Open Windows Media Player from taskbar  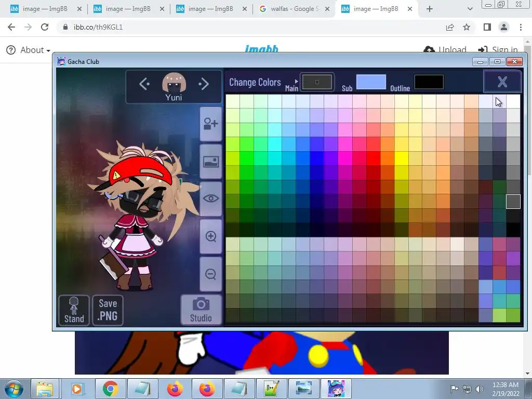click(x=77, y=389)
